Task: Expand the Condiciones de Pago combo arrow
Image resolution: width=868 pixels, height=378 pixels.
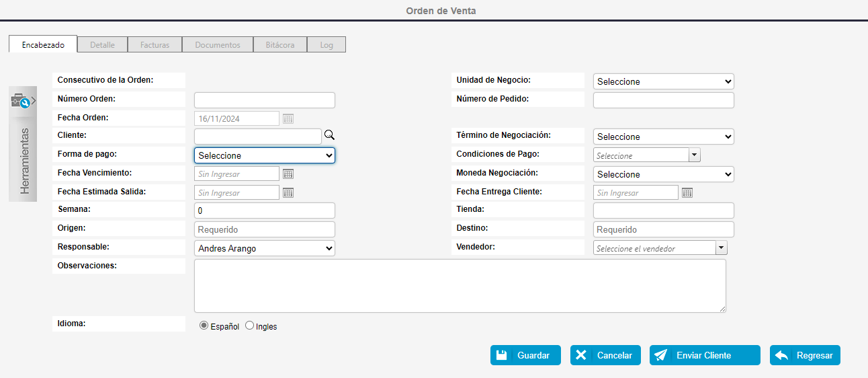Action: tap(695, 155)
